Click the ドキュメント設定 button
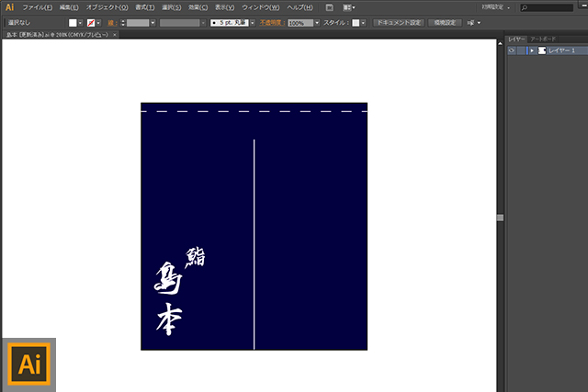588x392 pixels. (x=399, y=22)
